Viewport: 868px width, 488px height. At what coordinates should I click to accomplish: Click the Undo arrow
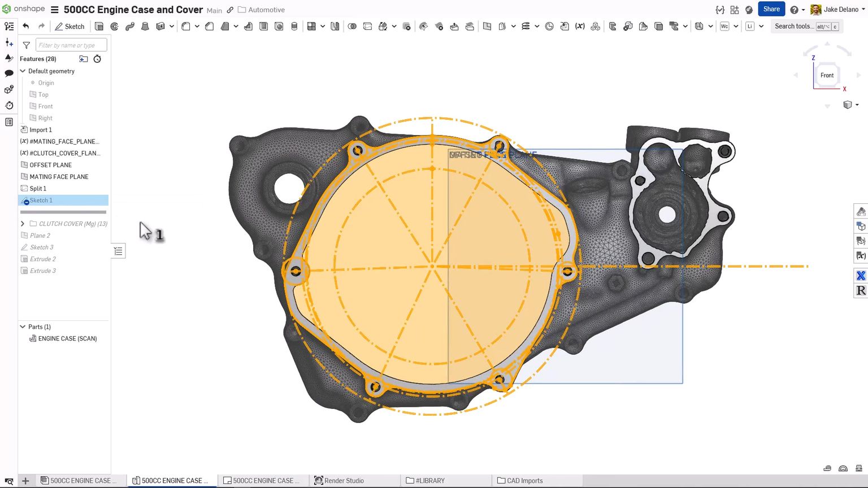click(x=26, y=25)
